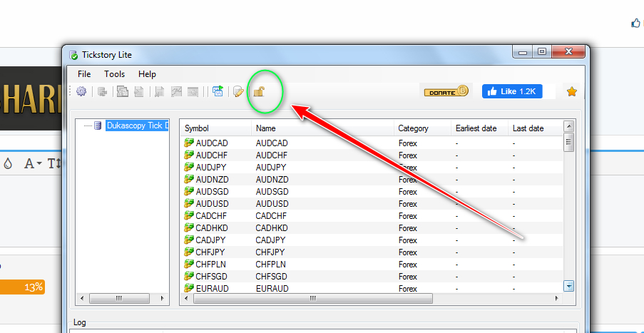Select CADJPY in the Symbol column
Viewport: 644px width, 333px height.
210,240
